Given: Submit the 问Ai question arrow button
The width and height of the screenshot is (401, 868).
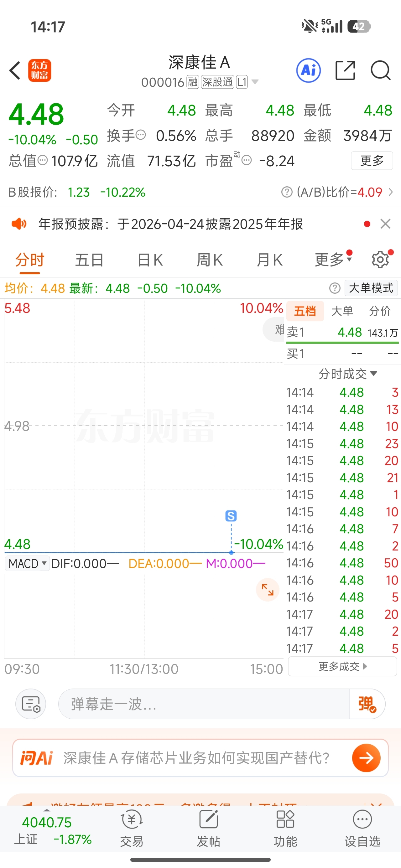Looking at the screenshot, I should pyautogui.click(x=366, y=758).
